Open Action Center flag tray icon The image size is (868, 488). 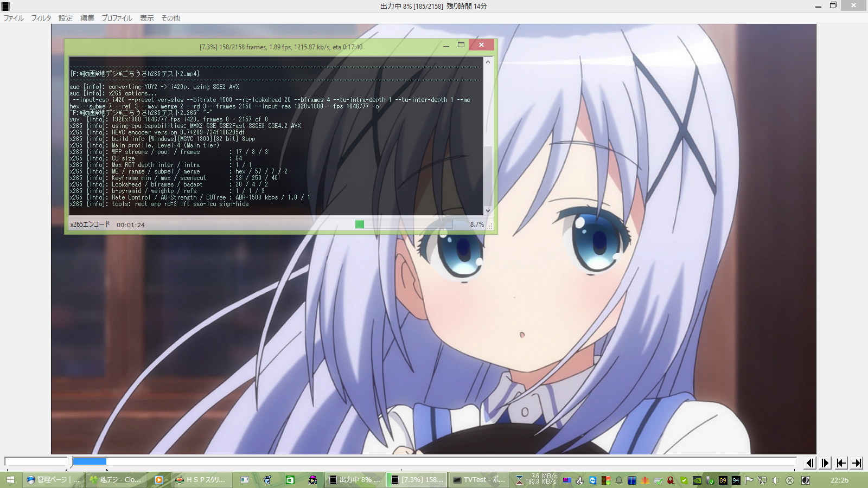click(x=749, y=480)
